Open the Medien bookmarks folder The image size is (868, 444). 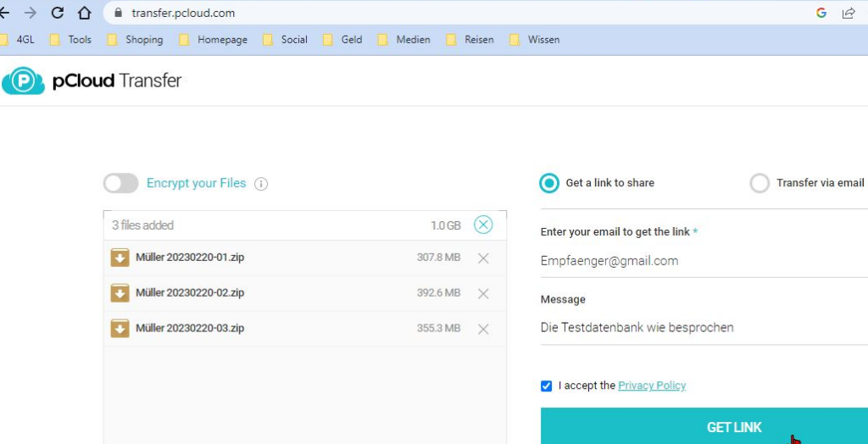(x=404, y=40)
